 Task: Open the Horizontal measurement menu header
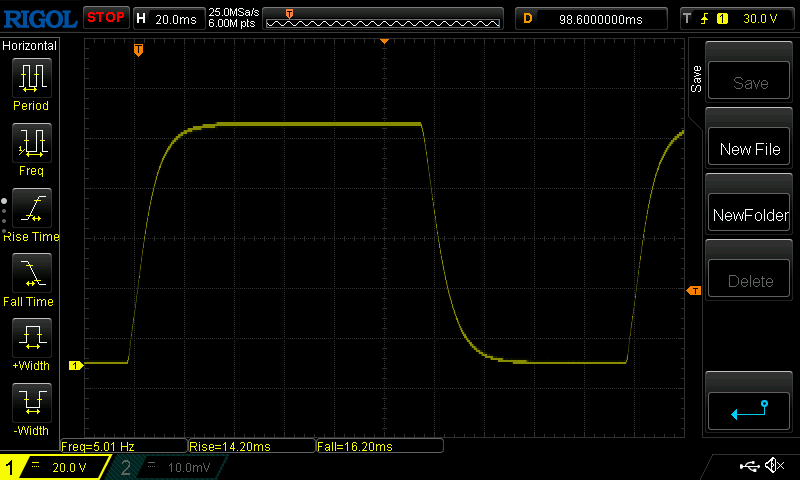(30, 46)
